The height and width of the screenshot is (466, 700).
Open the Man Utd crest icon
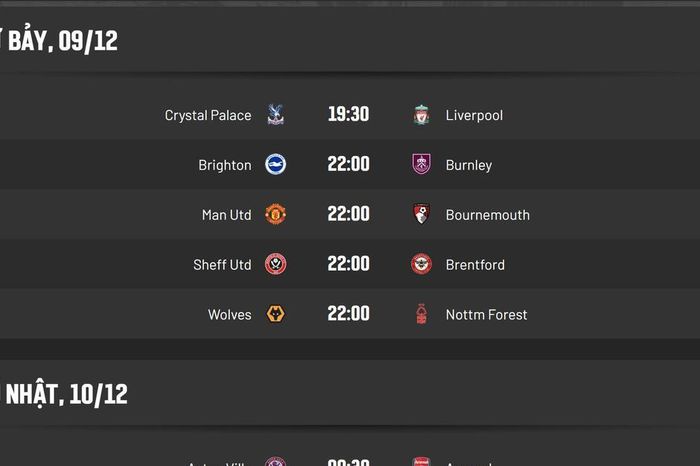(x=275, y=214)
